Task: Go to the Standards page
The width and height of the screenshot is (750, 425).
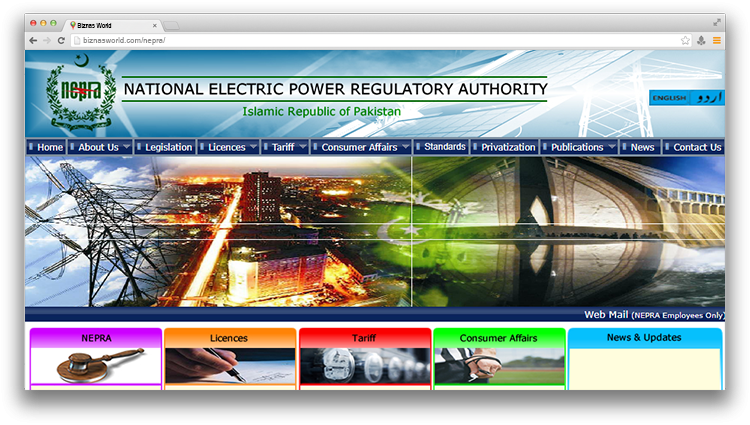Action: [x=441, y=147]
